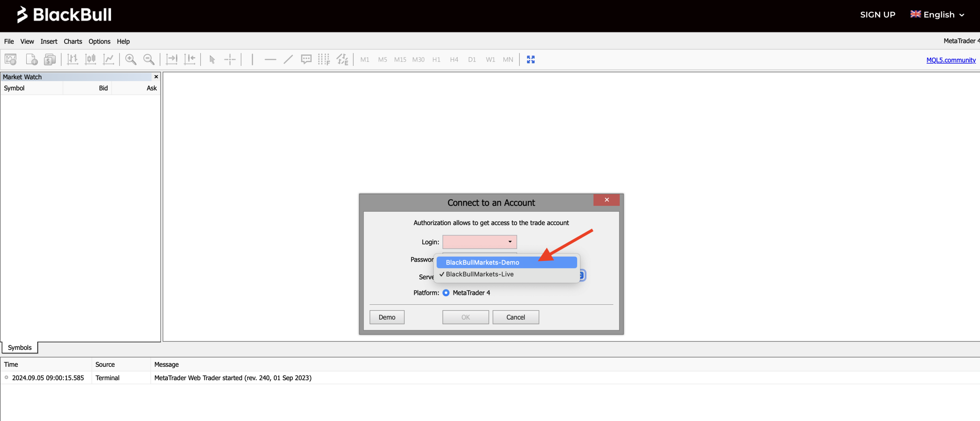Switch to the MN timeframe
Image resolution: width=980 pixels, height=421 pixels.
click(x=508, y=60)
